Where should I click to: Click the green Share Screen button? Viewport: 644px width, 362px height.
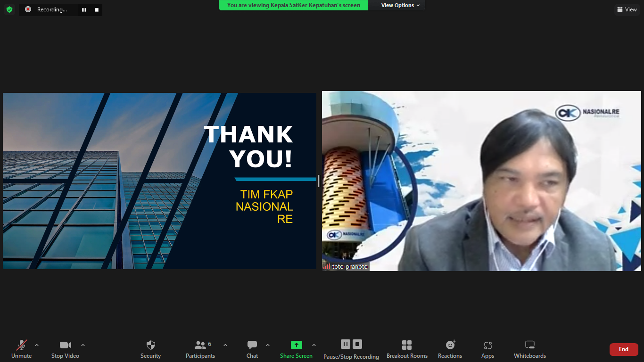click(x=296, y=349)
